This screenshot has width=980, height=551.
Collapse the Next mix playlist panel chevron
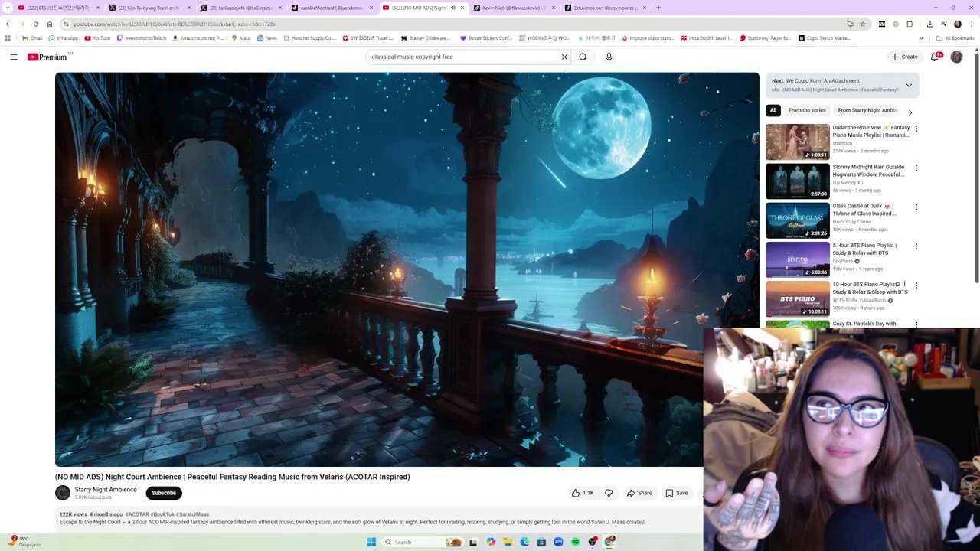pyautogui.click(x=909, y=85)
